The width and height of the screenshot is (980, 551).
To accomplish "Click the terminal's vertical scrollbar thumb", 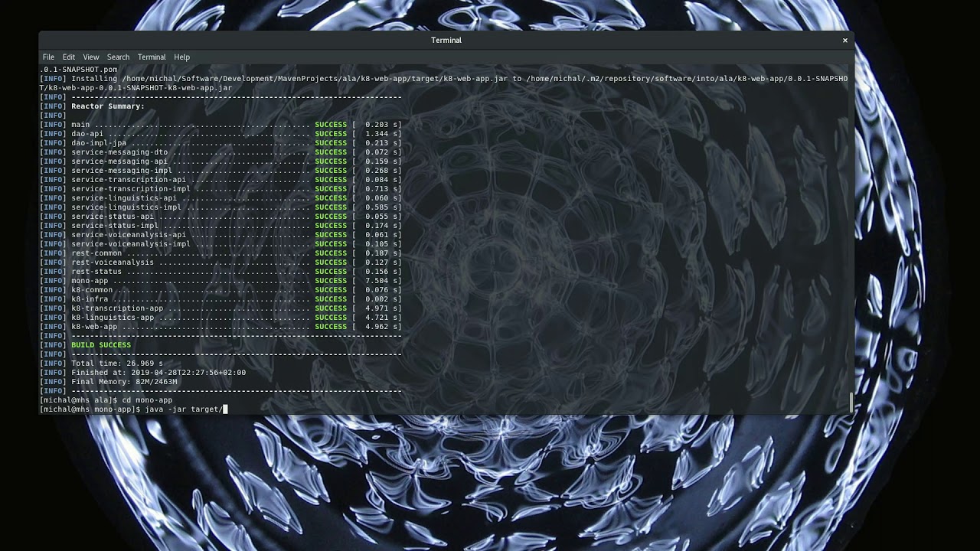I will point(851,402).
